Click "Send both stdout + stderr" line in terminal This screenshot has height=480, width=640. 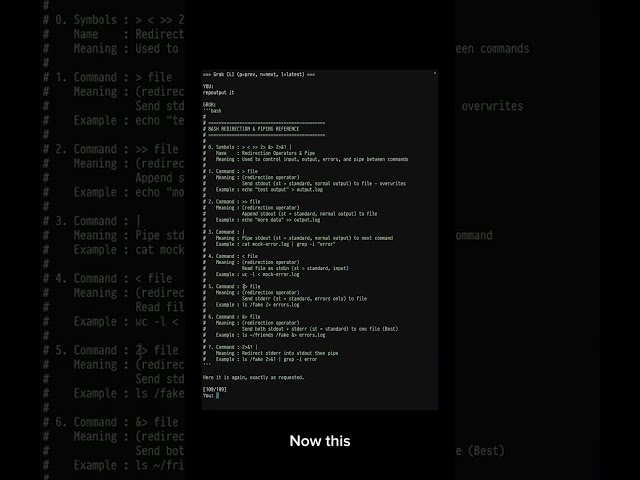320,329
